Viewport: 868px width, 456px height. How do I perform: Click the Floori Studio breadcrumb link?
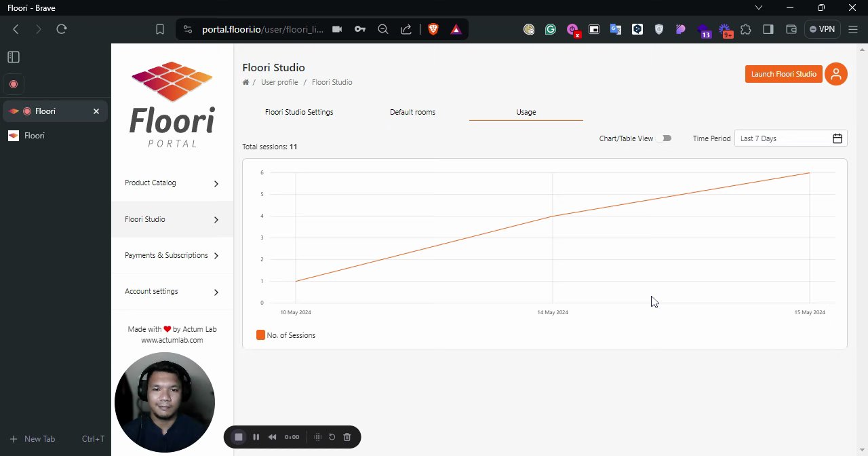332,82
